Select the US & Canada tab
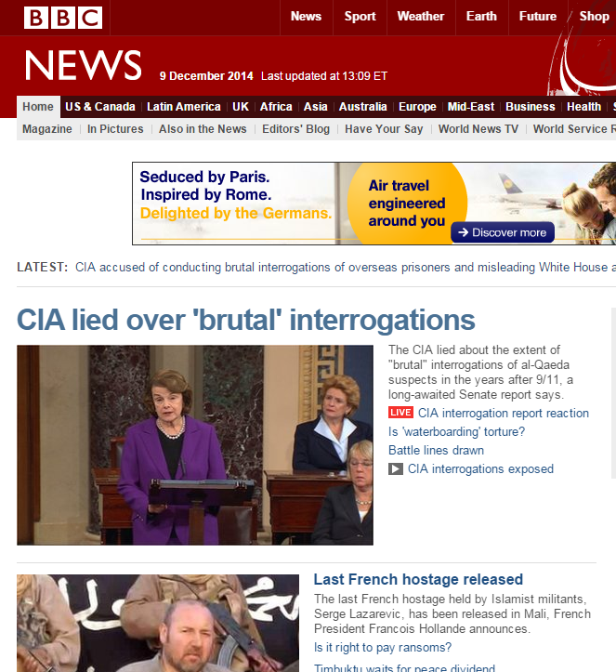 coord(100,107)
